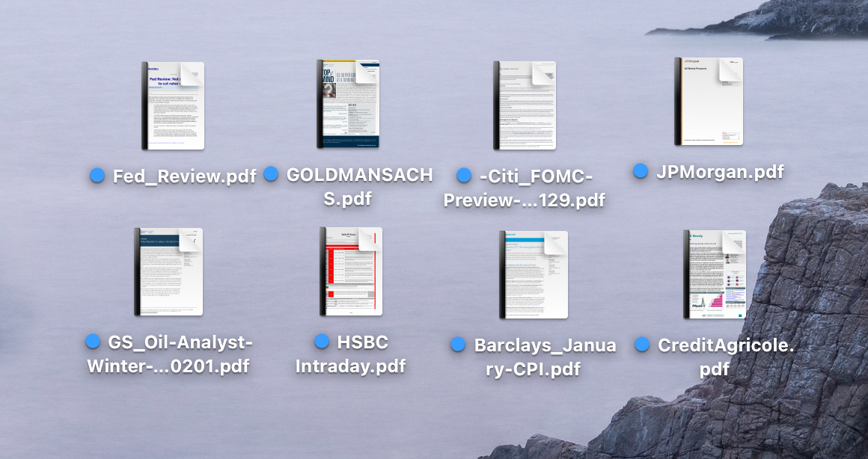868x459 pixels.
Task: Click the GOLDMANSACHS.pdf filename text
Action: pos(359,187)
